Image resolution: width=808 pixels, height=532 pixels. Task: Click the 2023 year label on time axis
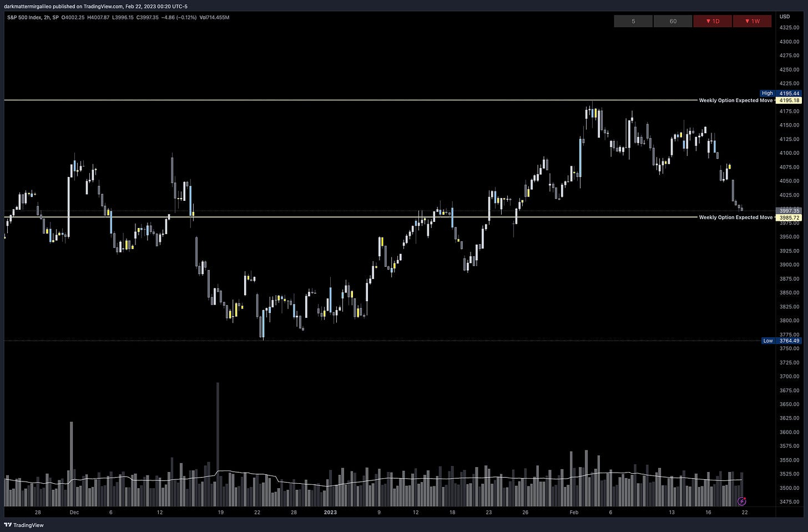point(330,513)
